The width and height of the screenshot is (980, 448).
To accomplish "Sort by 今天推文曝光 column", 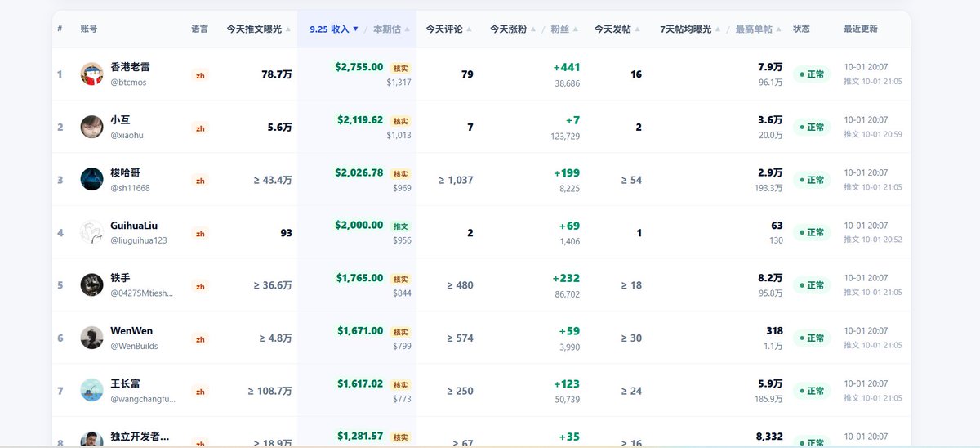I will click(x=258, y=29).
